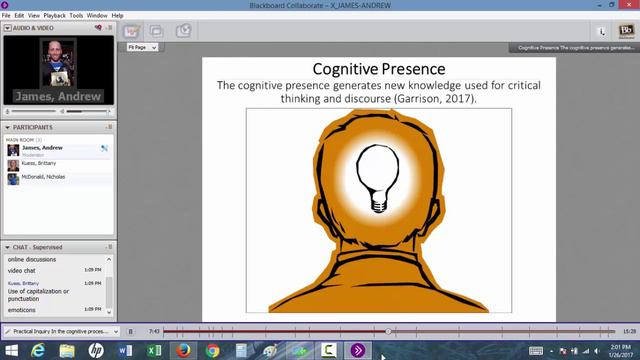Viewport: 640px width, 360px height.
Task: Open the Fit Page zoom dropdown
Action: [x=142, y=47]
